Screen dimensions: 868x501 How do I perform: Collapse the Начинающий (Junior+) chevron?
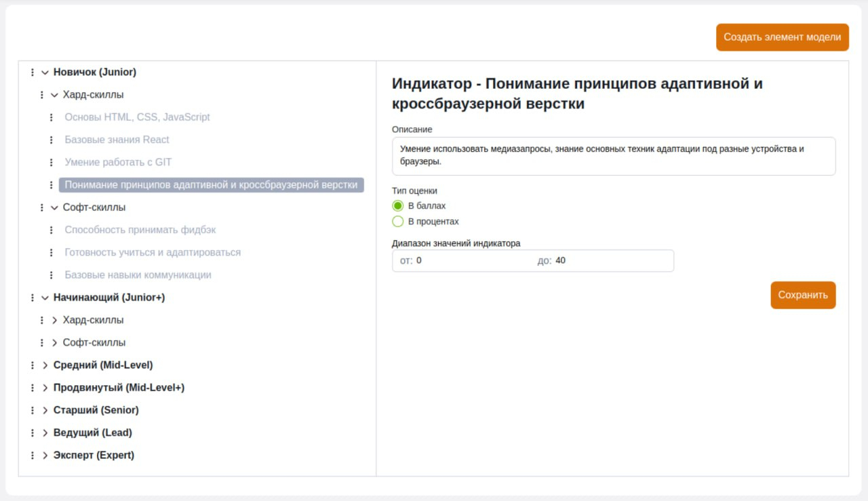[x=45, y=298]
